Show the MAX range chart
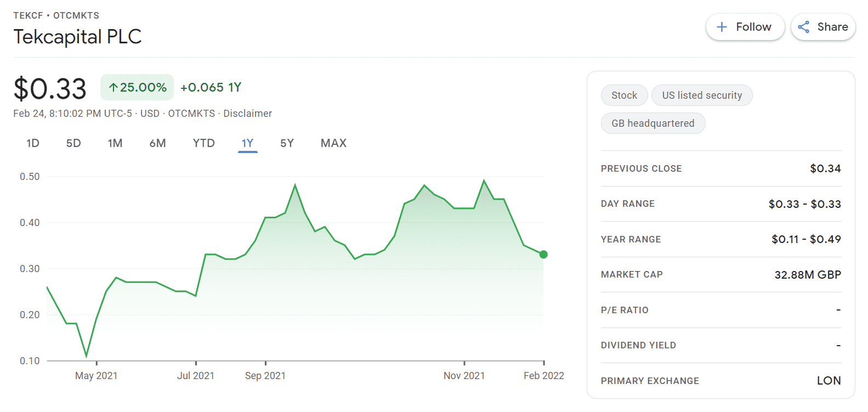The image size is (868, 412). [333, 143]
